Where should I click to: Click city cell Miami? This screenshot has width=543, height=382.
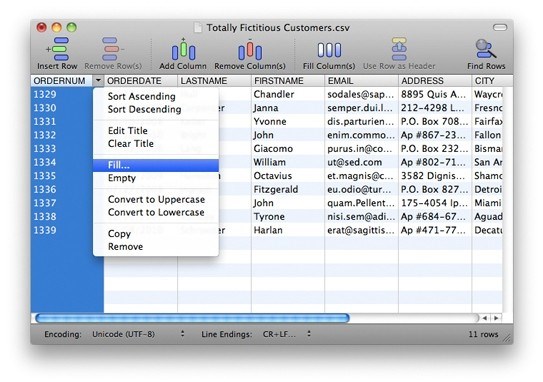tap(487, 203)
